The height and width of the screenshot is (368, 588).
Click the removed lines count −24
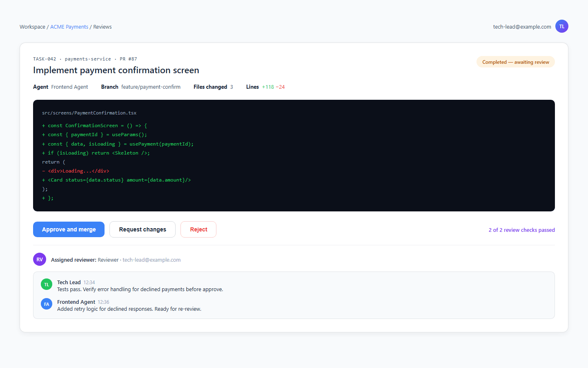coord(280,87)
